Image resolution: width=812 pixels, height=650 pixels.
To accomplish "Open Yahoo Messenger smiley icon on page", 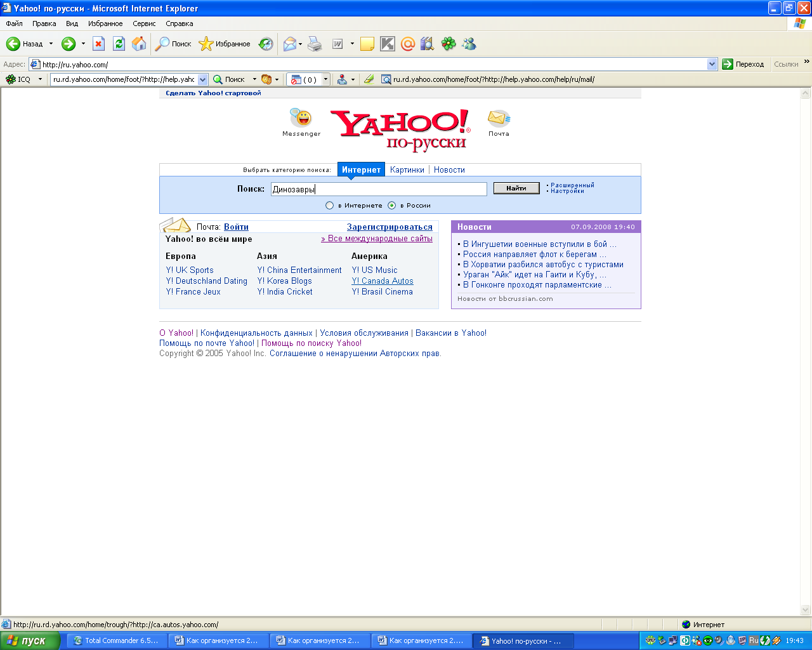I will click(x=301, y=118).
